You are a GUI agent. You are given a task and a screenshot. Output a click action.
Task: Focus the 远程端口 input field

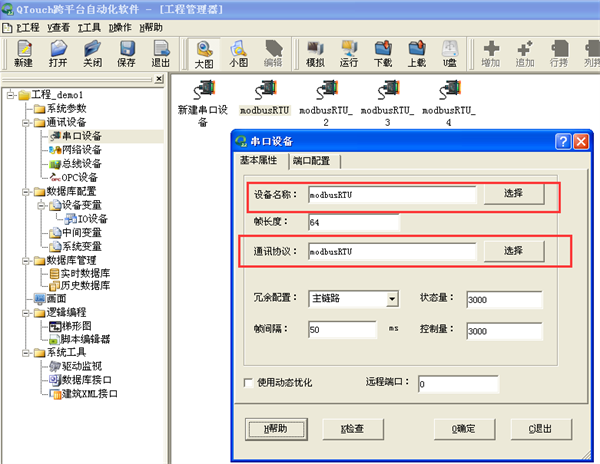(x=458, y=384)
